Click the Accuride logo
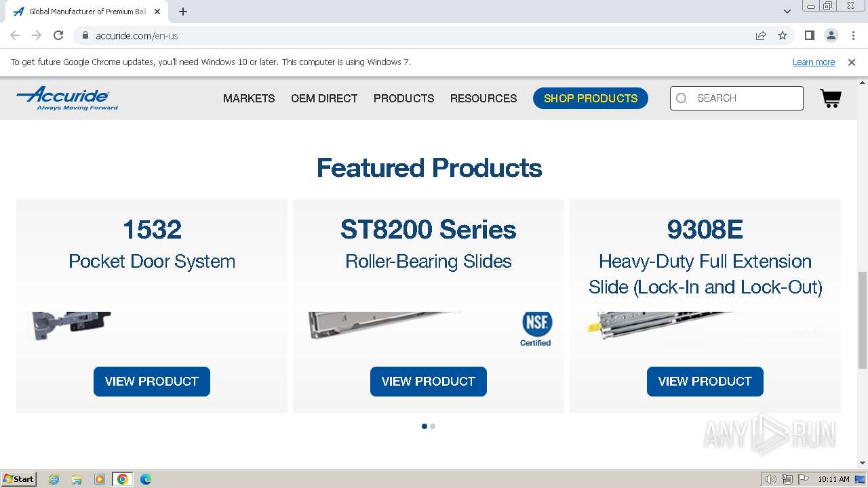868x488 pixels. pos(67,98)
